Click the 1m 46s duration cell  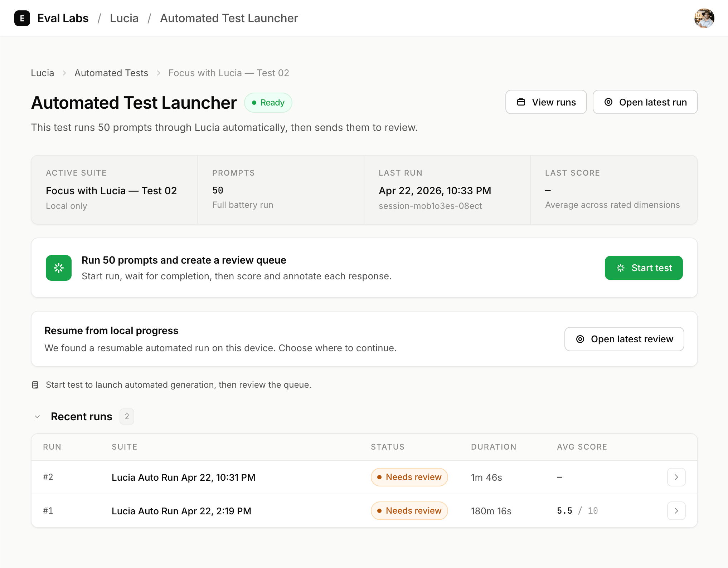[486, 478]
